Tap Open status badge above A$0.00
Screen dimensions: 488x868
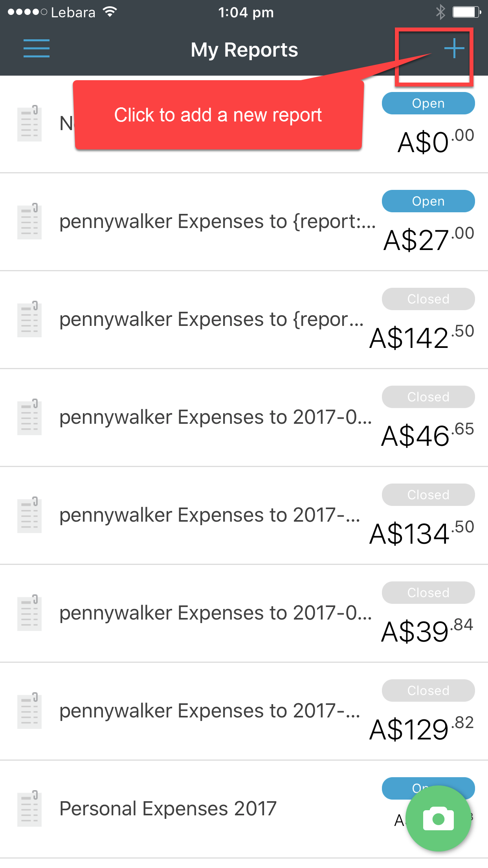point(428,103)
